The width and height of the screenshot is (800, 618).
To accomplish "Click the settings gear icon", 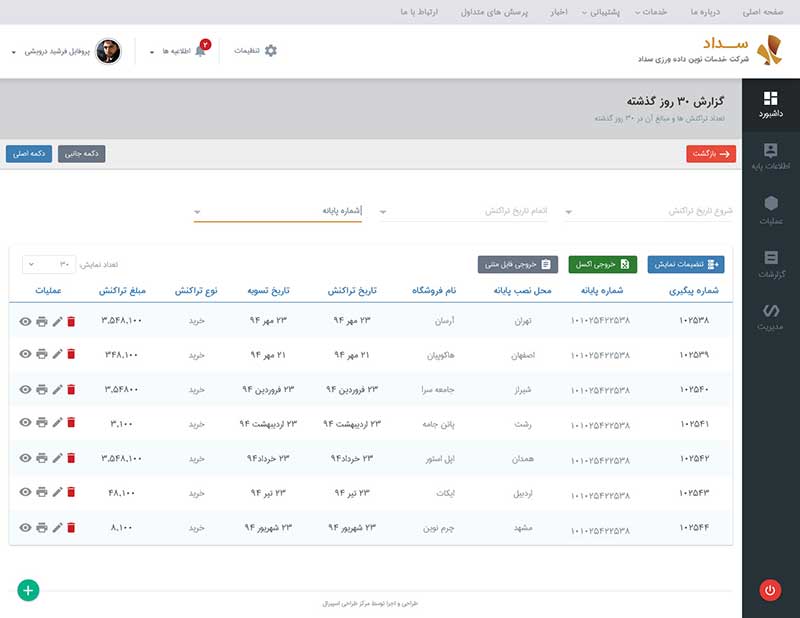I will (271, 51).
